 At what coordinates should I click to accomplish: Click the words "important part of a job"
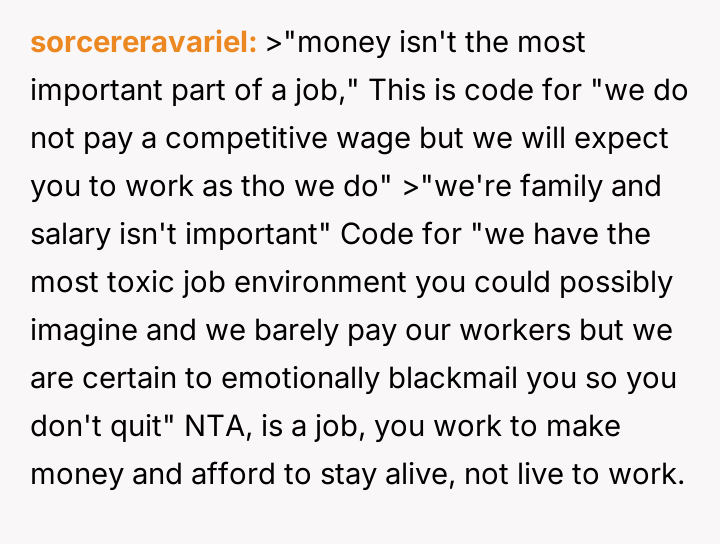coord(193,91)
